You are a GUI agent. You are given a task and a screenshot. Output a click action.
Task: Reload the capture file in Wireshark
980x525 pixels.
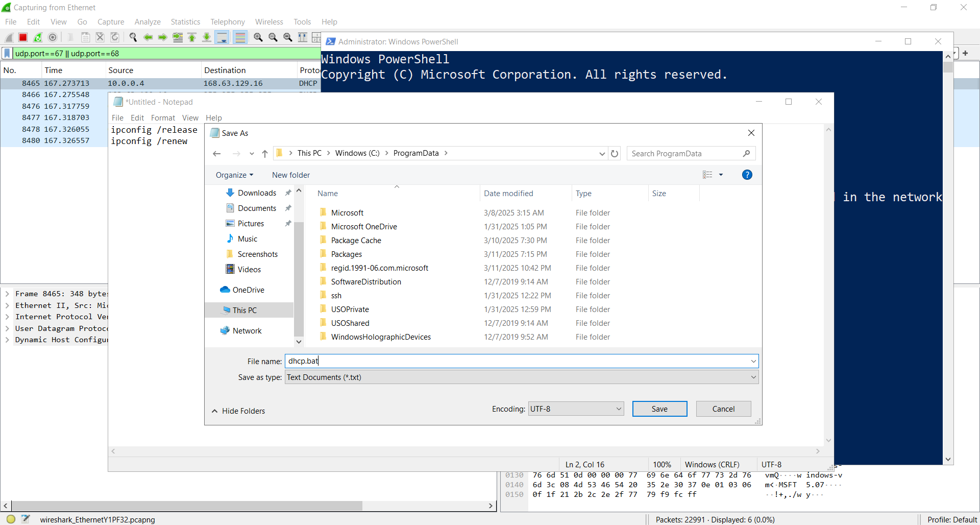(x=115, y=37)
